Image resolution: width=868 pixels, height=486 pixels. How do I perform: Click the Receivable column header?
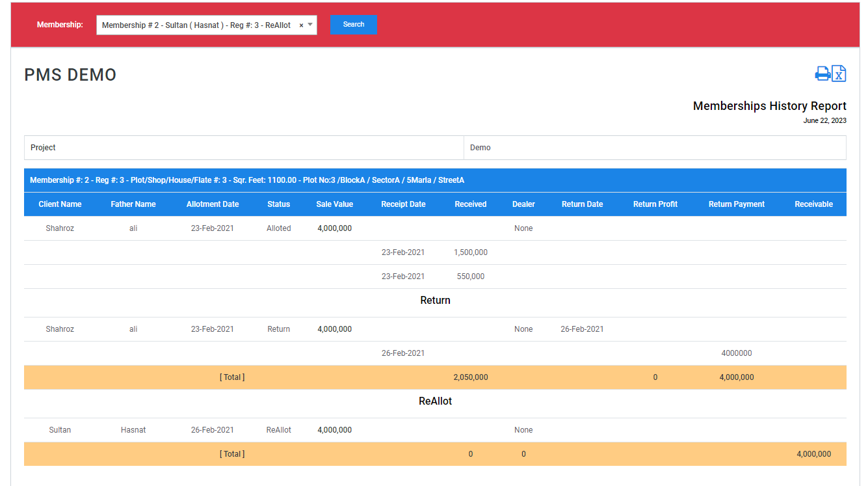point(813,204)
